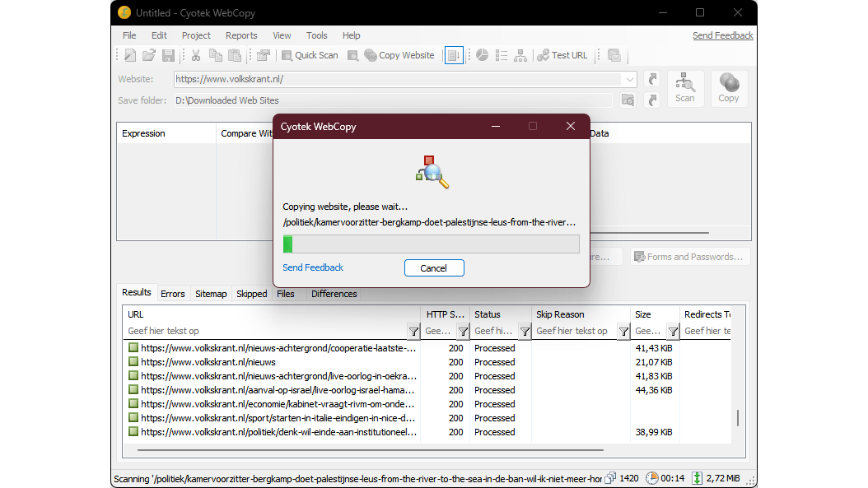The height and width of the screenshot is (488, 868).
Task: Click the Save floppy disk icon
Action: (x=168, y=55)
